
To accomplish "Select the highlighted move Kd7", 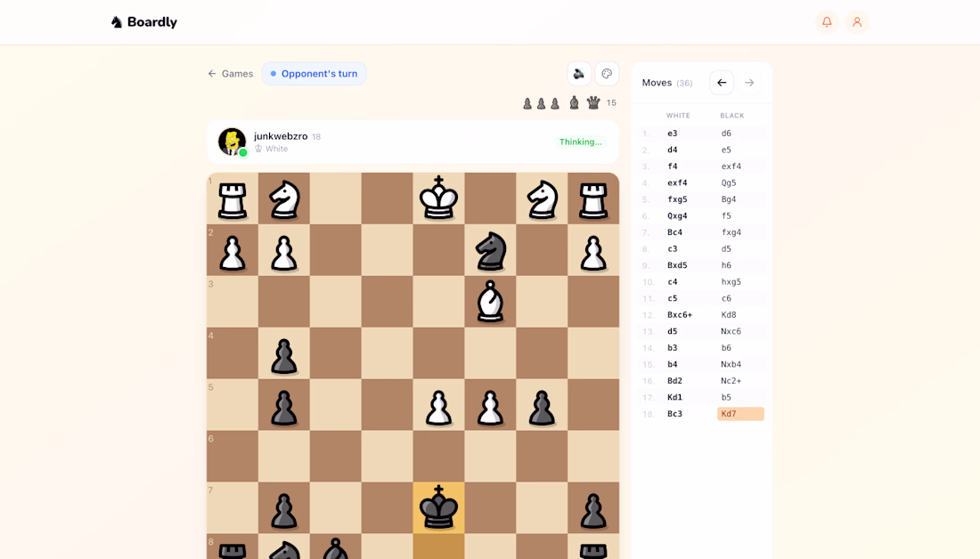I will click(x=740, y=414).
